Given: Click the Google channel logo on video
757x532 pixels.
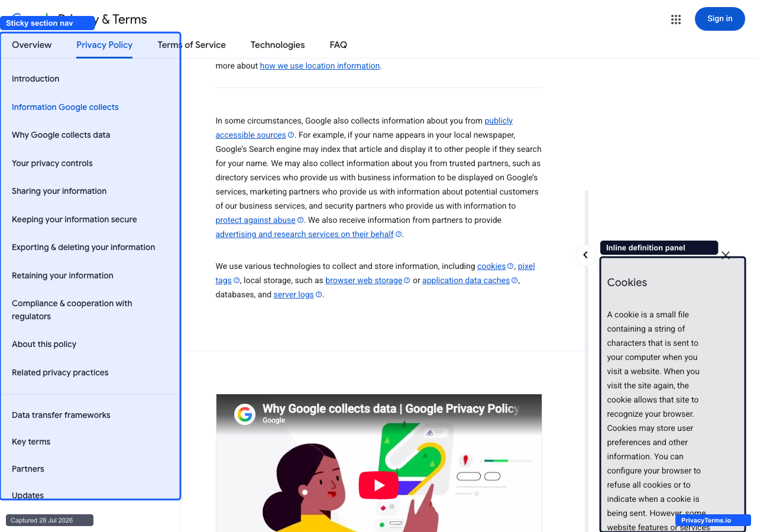Looking at the screenshot, I should click(245, 414).
